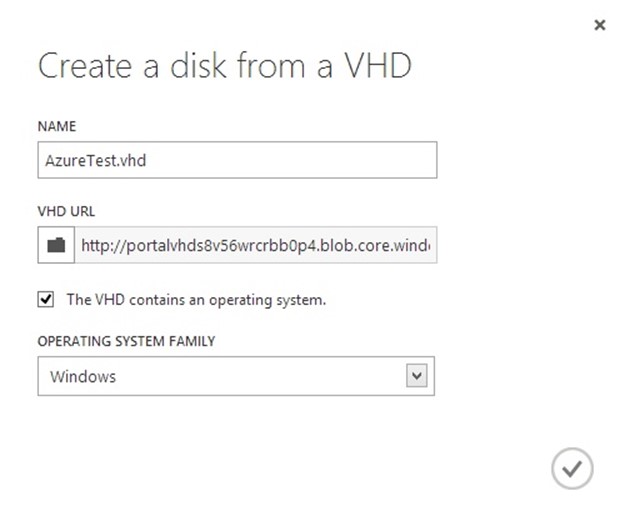
Task: Click the label 'The VHD contains an operating system.'
Action: (x=196, y=300)
